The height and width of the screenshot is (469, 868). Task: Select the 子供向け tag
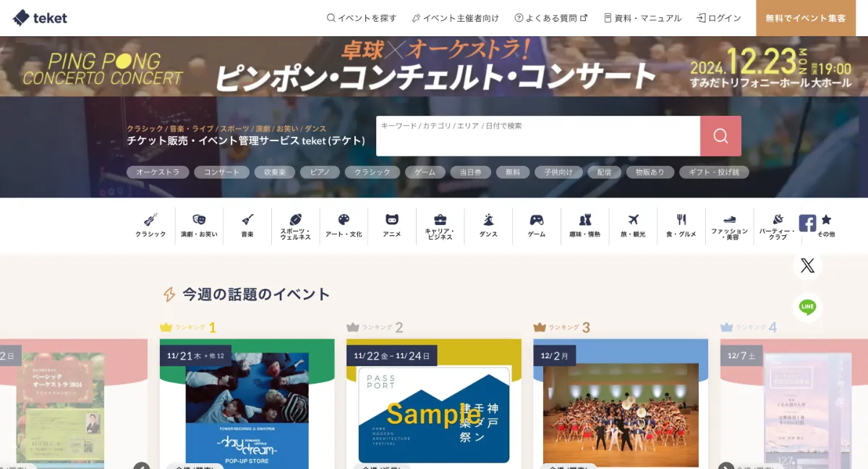[558, 172]
